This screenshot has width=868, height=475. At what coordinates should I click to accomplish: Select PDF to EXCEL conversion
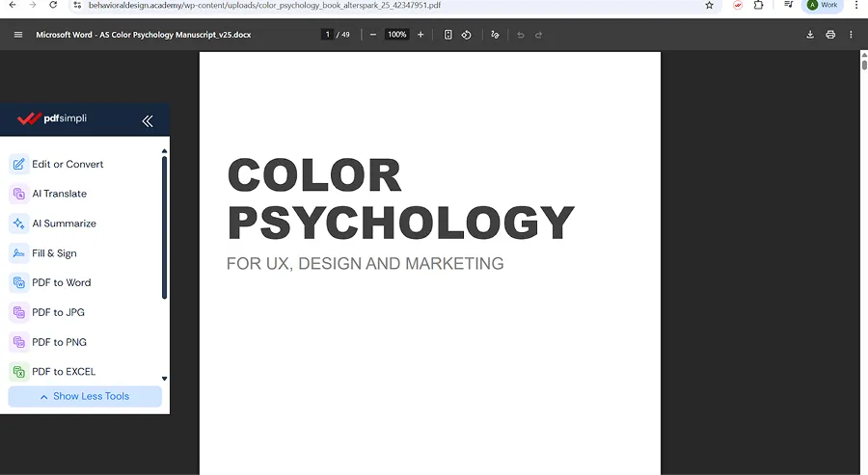point(64,371)
